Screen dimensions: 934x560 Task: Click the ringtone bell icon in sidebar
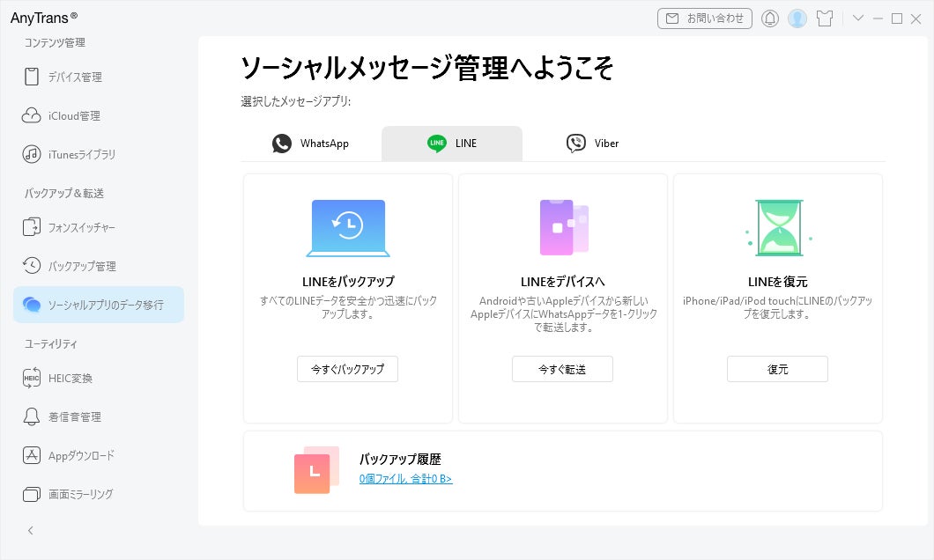click(32, 416)
